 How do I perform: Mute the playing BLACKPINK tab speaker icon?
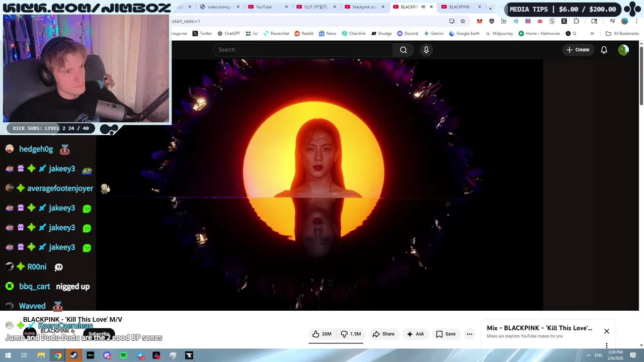pyautogui.click(x=423, y=7)
